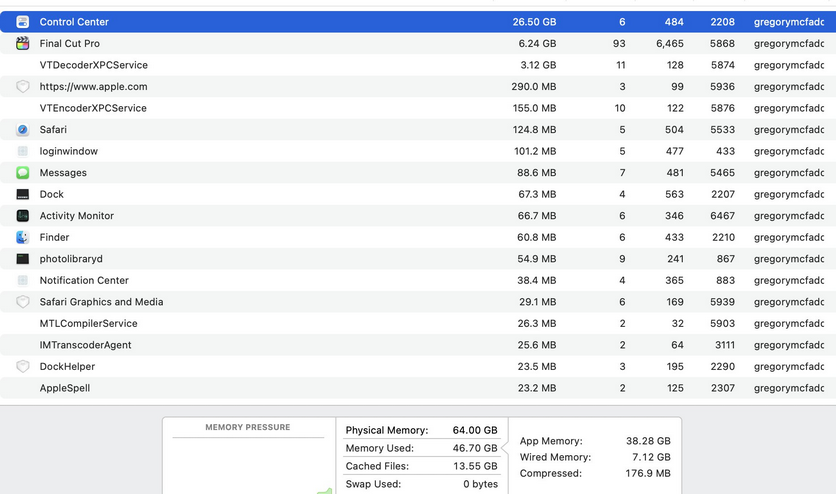The width and height of the screenshot is (836, 494).
Task: Click the Activity Monitor app icon
Action: point(23,216)
